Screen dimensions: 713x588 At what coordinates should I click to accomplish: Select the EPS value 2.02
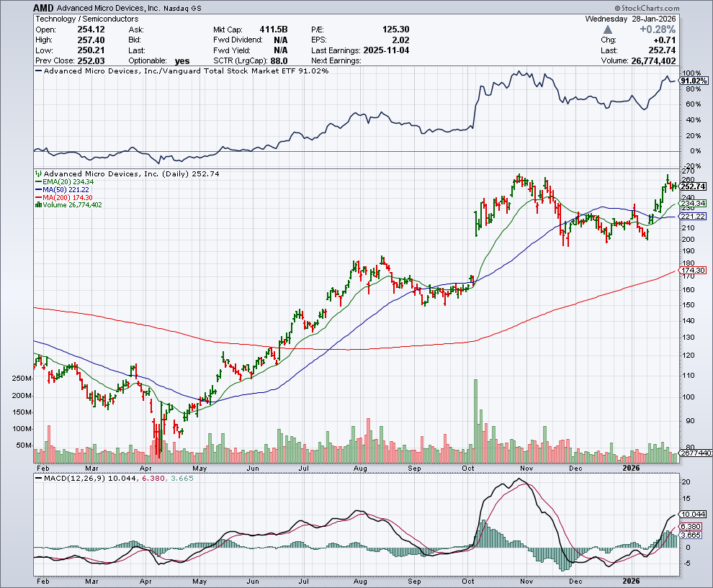tap(400, 40)
